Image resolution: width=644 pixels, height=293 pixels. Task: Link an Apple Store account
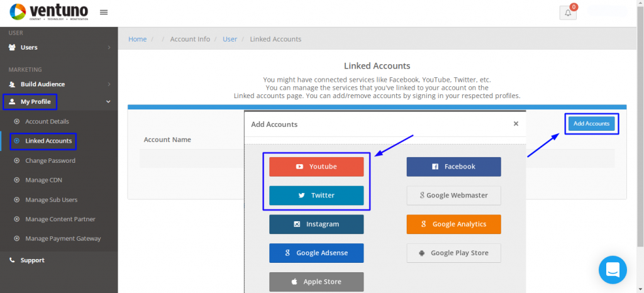[x=316, y=282]
